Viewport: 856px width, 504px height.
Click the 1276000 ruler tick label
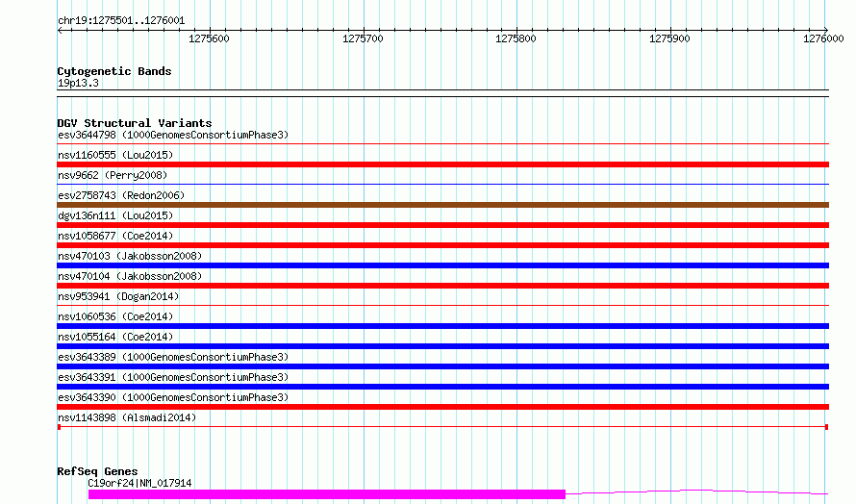click(x=823, y=38)
